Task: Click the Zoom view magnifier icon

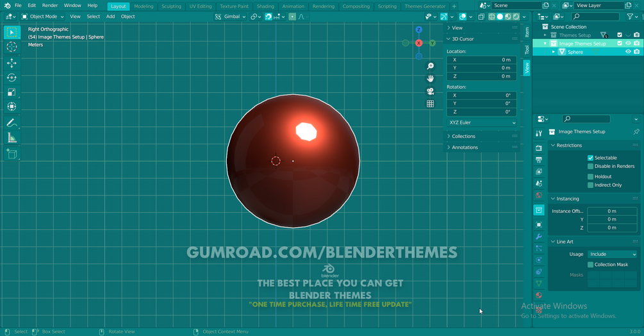Action: point(430,66)
